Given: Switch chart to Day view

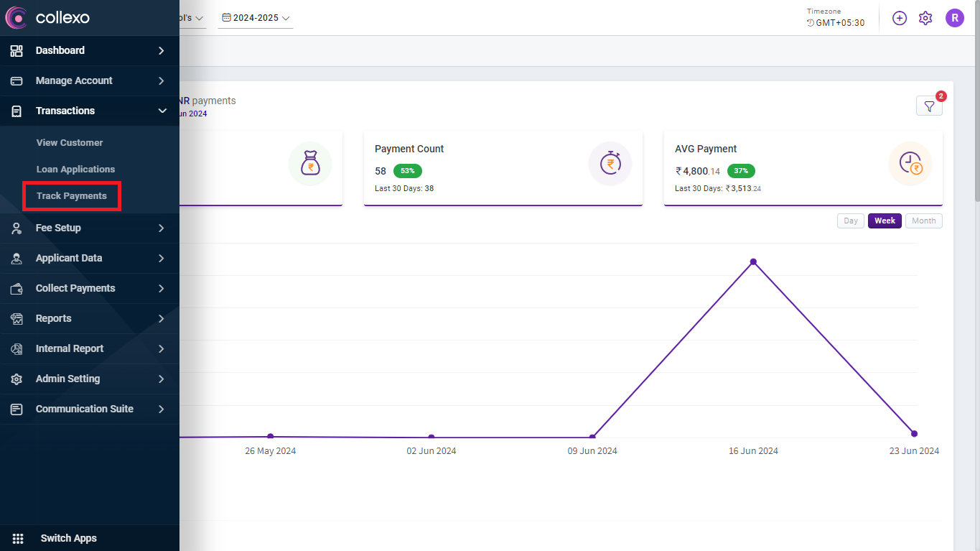Looking at the screenshot, I should (x=851, y=221).
